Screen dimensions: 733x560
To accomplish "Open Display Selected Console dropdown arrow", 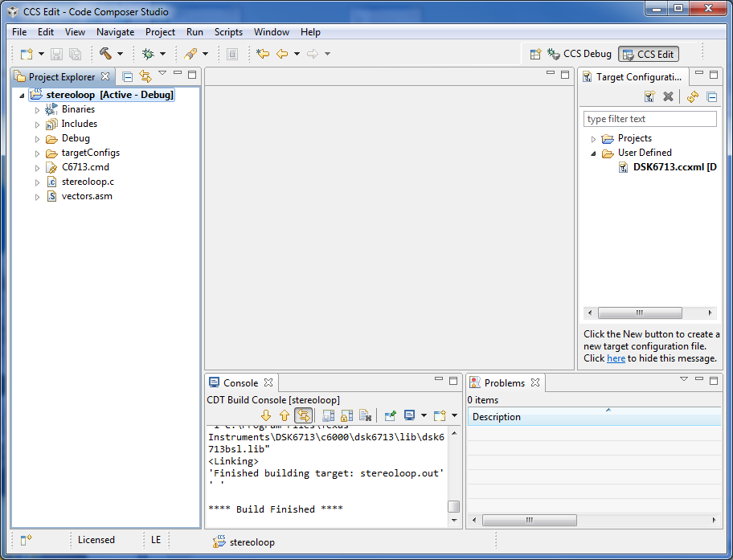I will pyautogui.click(x=424, y=415).
